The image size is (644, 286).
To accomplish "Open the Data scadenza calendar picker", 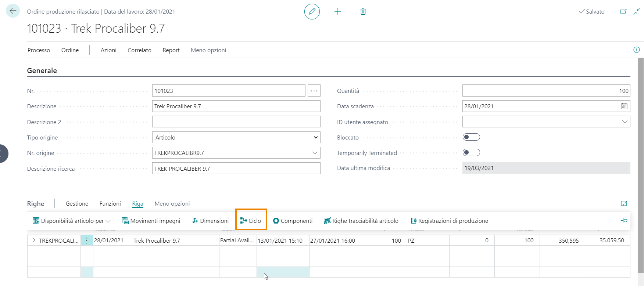I will click(624, 106).
